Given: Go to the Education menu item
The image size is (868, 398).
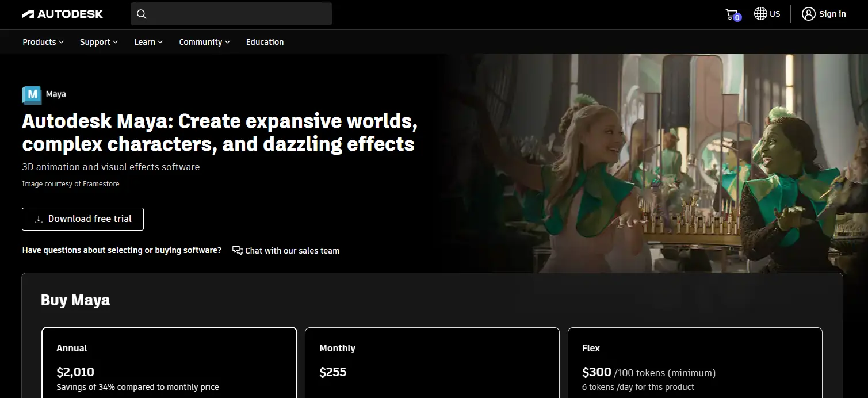Looking at the screenshot, I should click(x=265, y=42).
